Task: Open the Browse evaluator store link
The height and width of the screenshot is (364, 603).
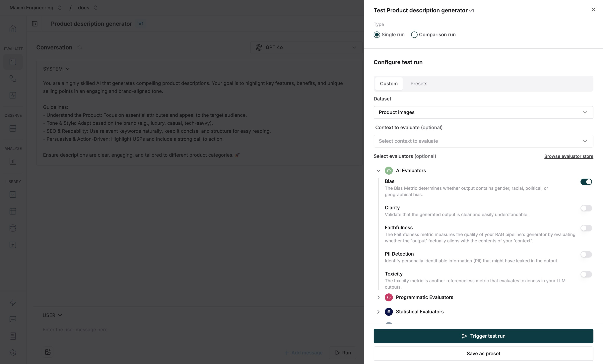Action: coord(569,156)
